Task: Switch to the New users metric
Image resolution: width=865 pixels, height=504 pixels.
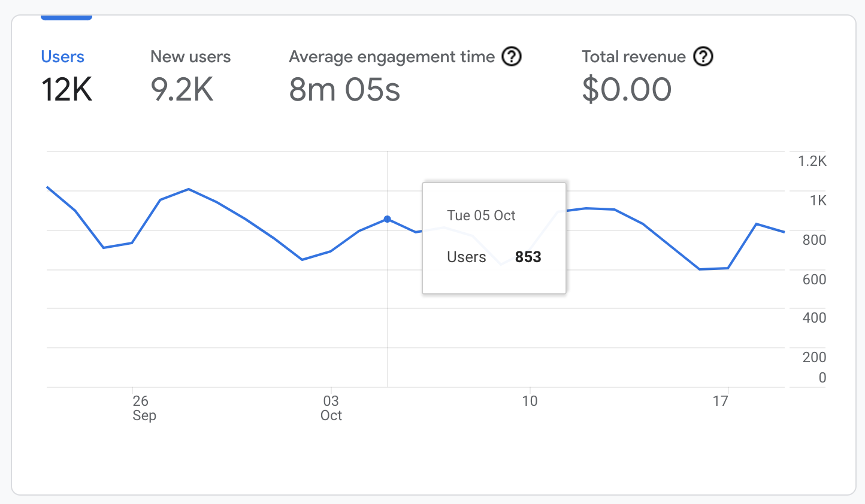Action: 190,56
